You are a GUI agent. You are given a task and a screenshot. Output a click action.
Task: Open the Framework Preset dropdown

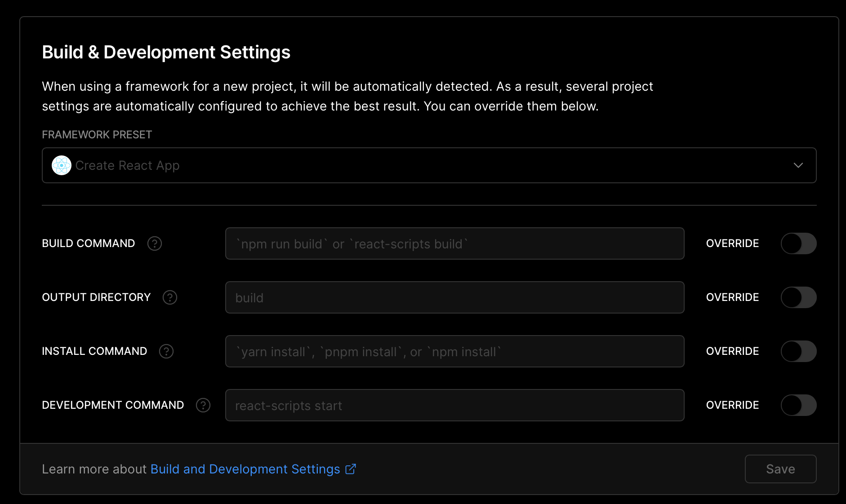tap(429, 165)
